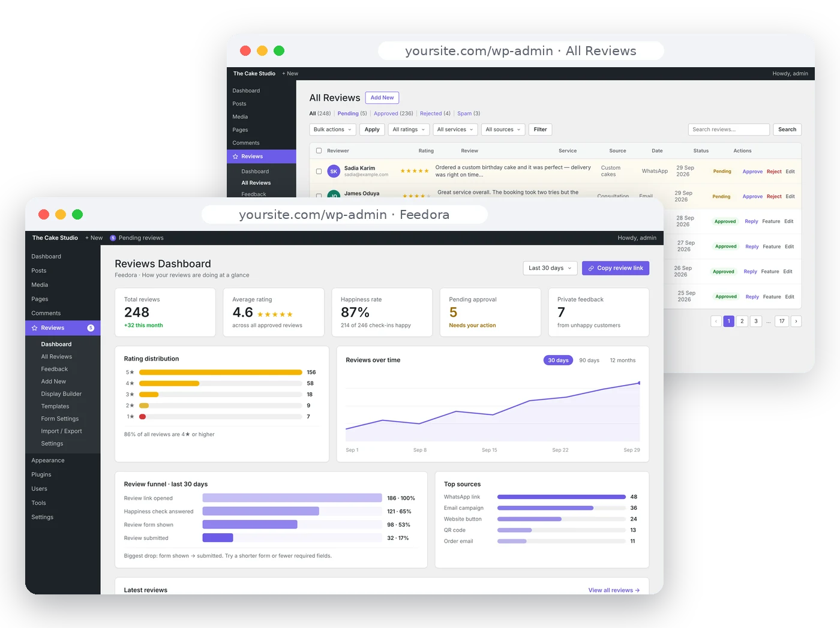
Task: Select the 30 days chart tab
Action: coord(558,360)
